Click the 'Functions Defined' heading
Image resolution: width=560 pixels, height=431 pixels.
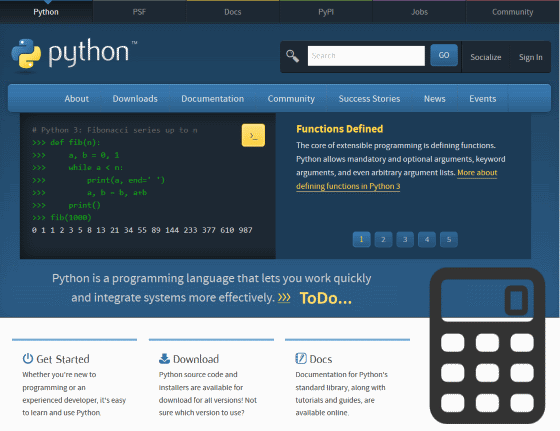pyautogui.click(x=340, y=129)
